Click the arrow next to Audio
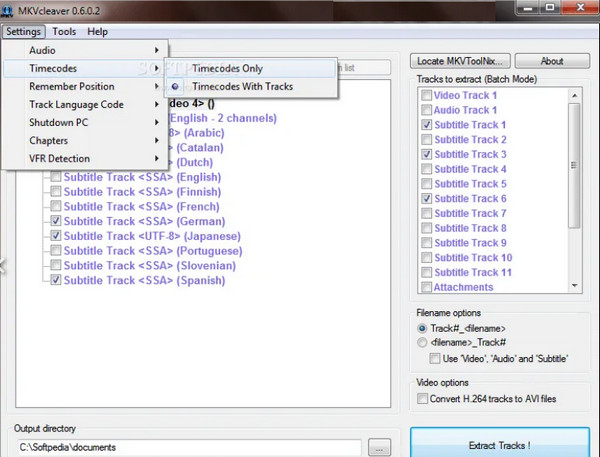The width and height of the screenshot is (600, 457). point(157,50)
